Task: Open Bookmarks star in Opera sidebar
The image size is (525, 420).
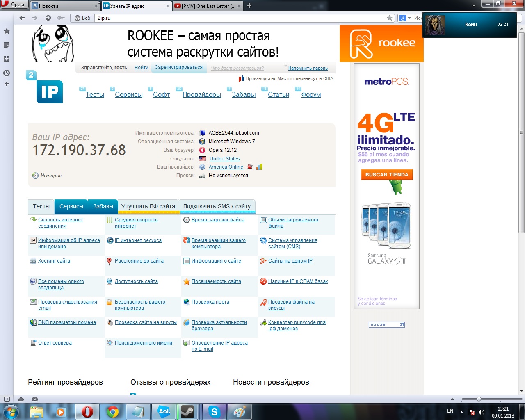Action: coord(7,31)
